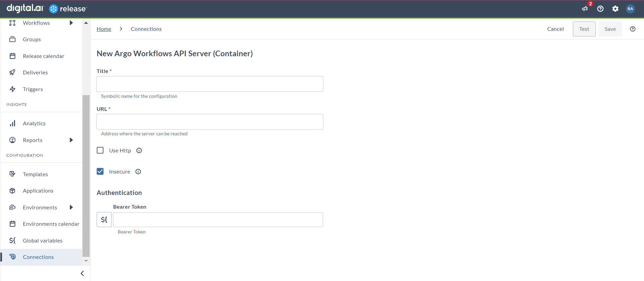
Task: Click the Templates sidebar icon
Action: pos(12,174)
